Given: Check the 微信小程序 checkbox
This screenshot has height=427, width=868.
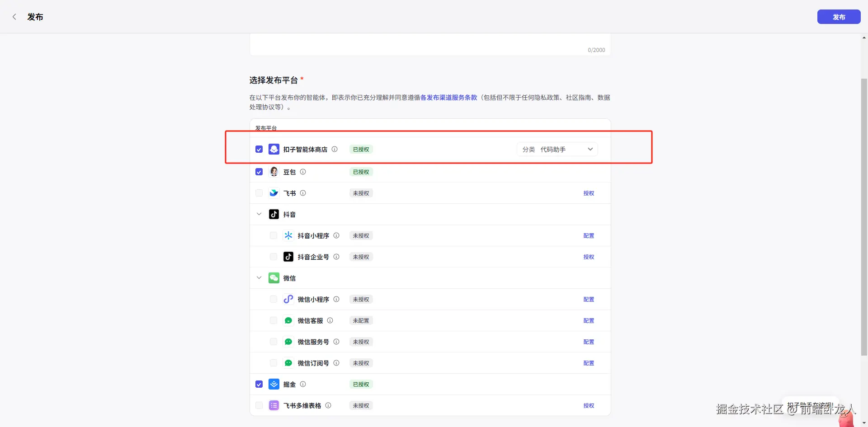Looking at the screenshot, I should 274,299.
